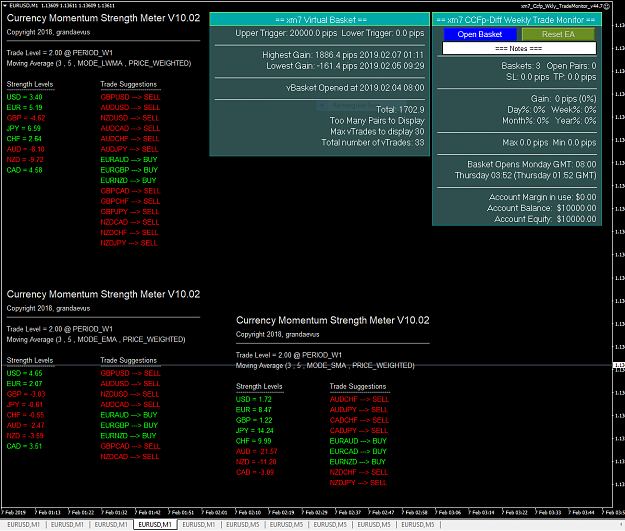Click the JPY = 6.59 strength level
Viewport: 625px width, 531px height.
tap(24, 128)
